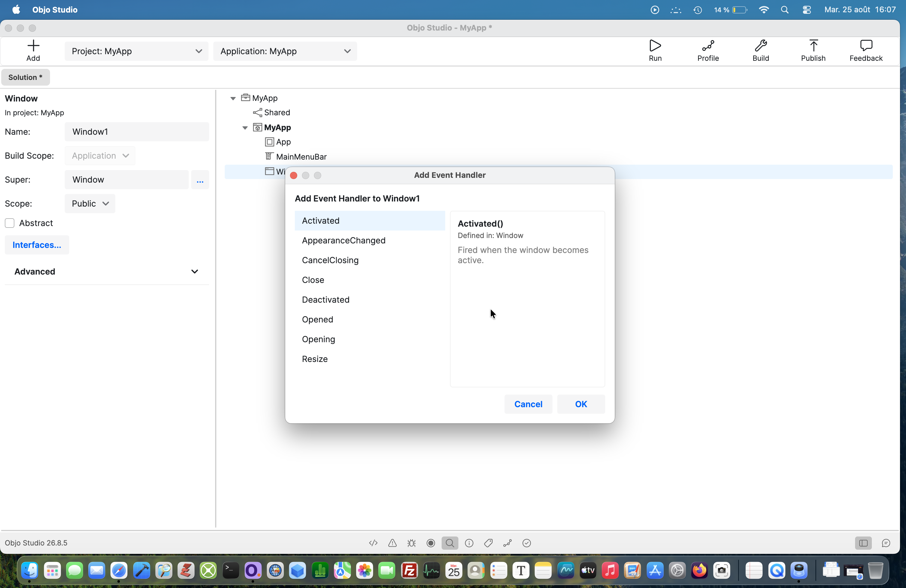Image resolution: width=906 pixels, height=588 pixels.
Task: Select the Deactivated event
Action: click(370, 300)
